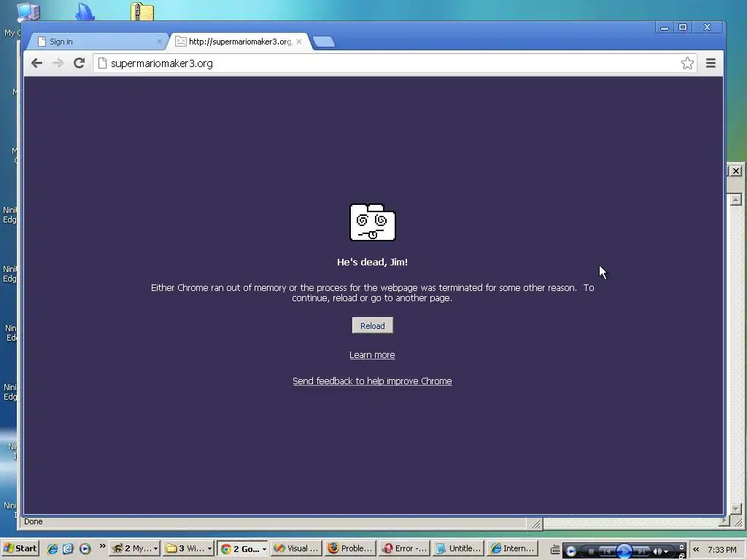This screenshot has height=560, width=747.
Task: Open the 2 My... taskbar group
Action: (134, 548)
